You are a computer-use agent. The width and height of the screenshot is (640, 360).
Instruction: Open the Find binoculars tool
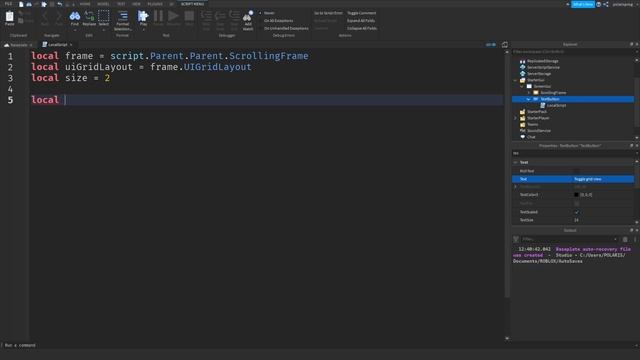(75, 16)
